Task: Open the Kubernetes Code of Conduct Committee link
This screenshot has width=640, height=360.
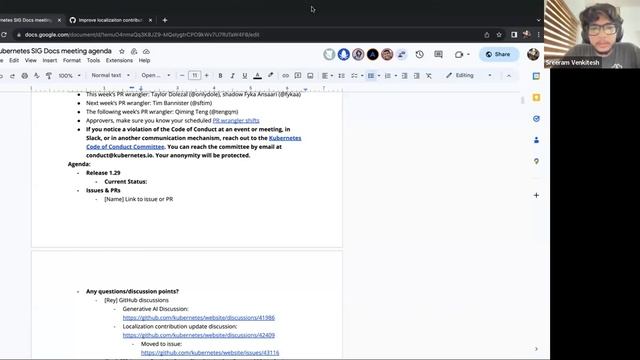Action: pos(193,142)
